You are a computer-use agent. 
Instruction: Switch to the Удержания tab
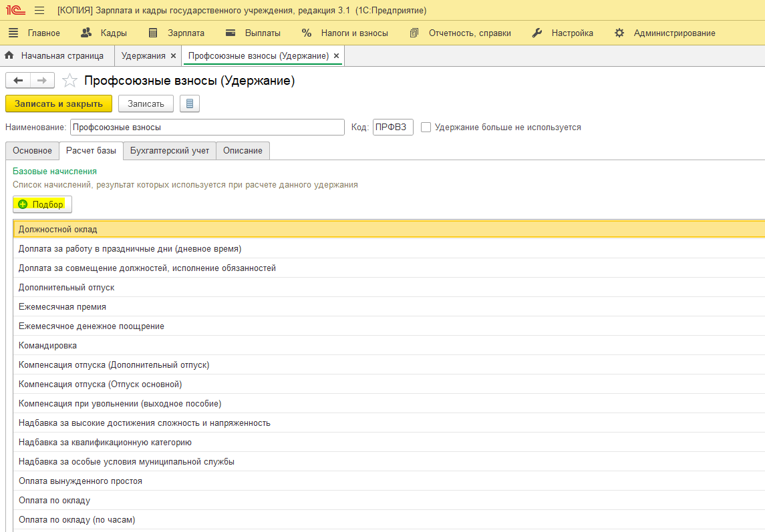click(143, 55)
